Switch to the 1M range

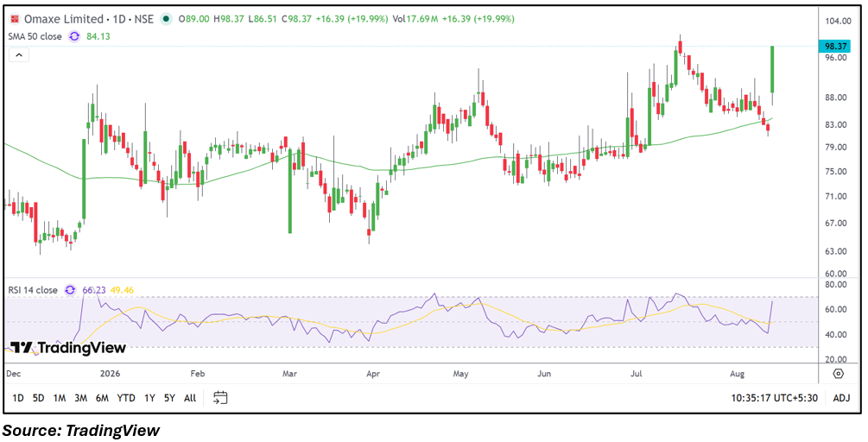(x=60, y=398)
